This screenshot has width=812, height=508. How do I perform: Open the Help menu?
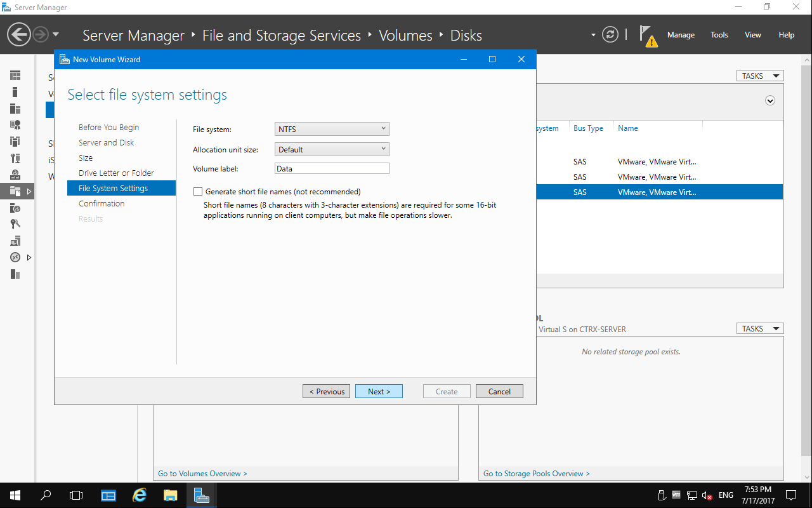click(x=787, y=35)
